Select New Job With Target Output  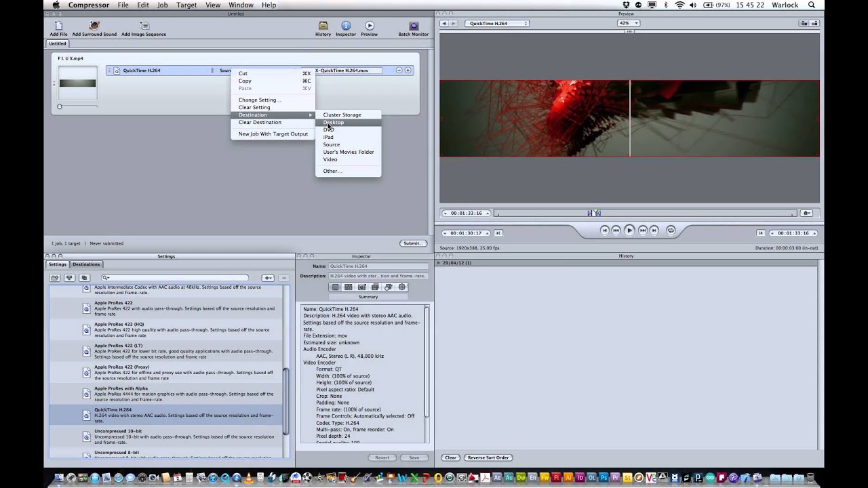pyautogui.click(x=273, y=134)
